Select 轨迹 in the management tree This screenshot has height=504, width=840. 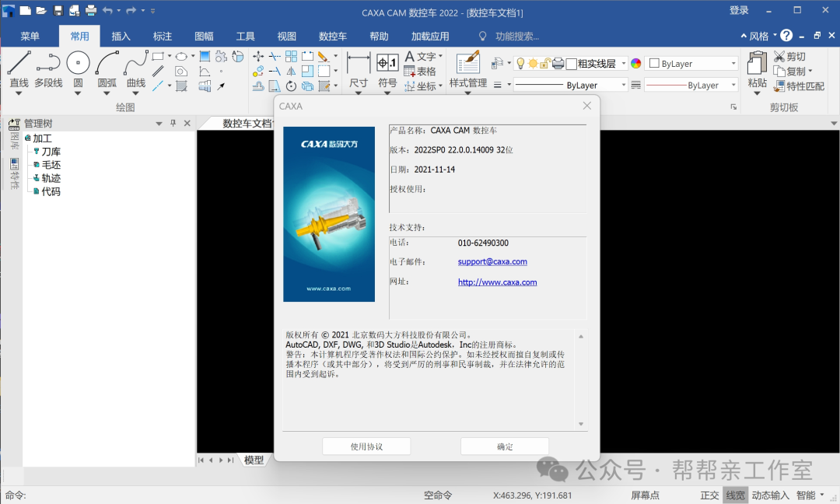(51, 178)
